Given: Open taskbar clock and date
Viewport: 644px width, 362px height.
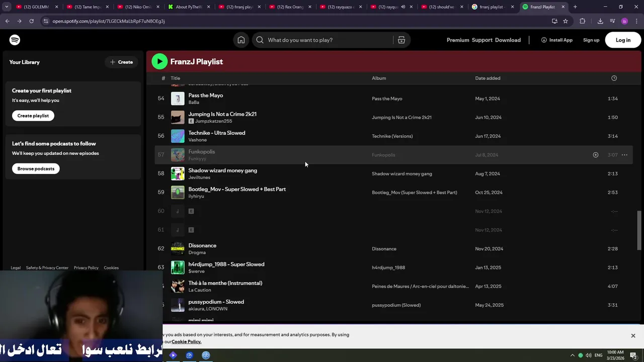Looking at the screenshot, I should (x=615, y=355).
